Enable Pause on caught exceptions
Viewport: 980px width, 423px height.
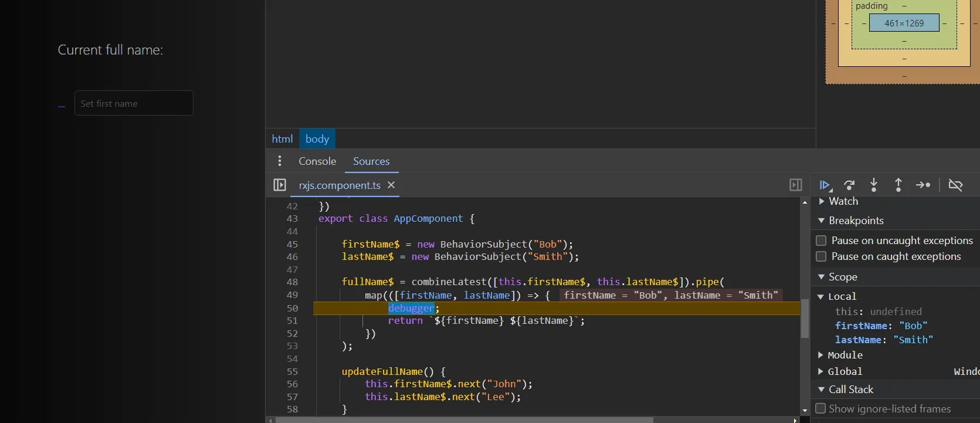pos(821,256)
